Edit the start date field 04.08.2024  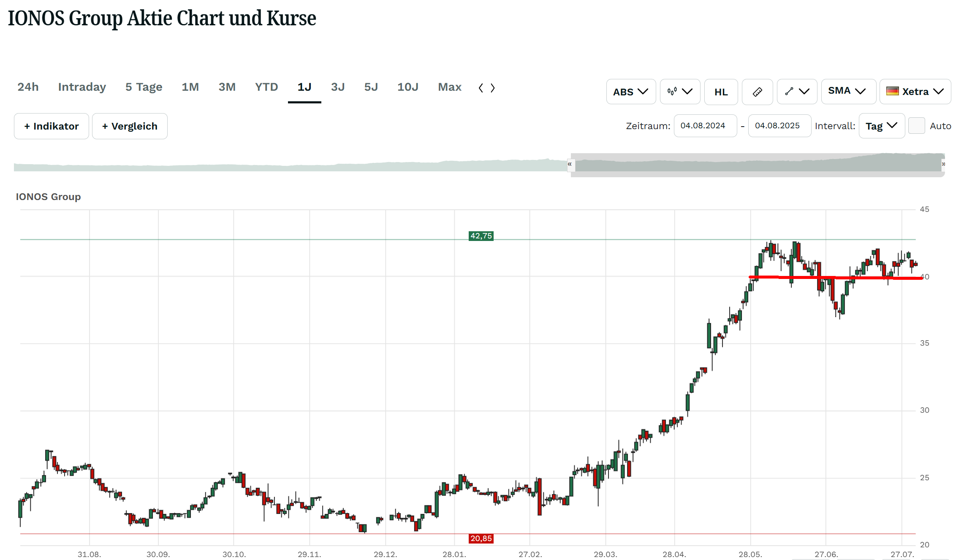point(705,126)
